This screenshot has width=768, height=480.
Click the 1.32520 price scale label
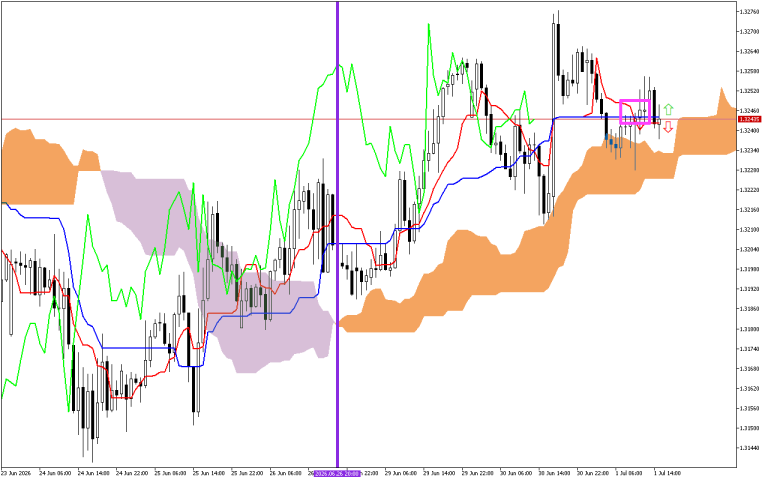click(x=749, y=91)
